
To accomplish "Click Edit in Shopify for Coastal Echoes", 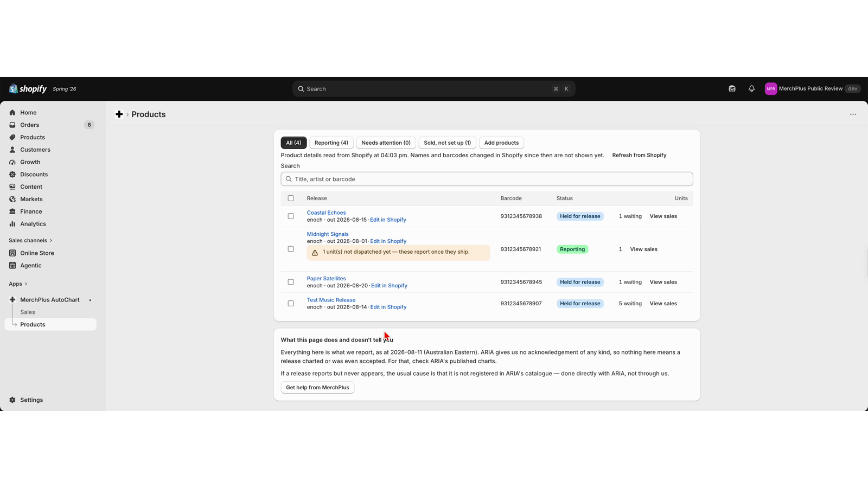I will [x=388, y=220].
